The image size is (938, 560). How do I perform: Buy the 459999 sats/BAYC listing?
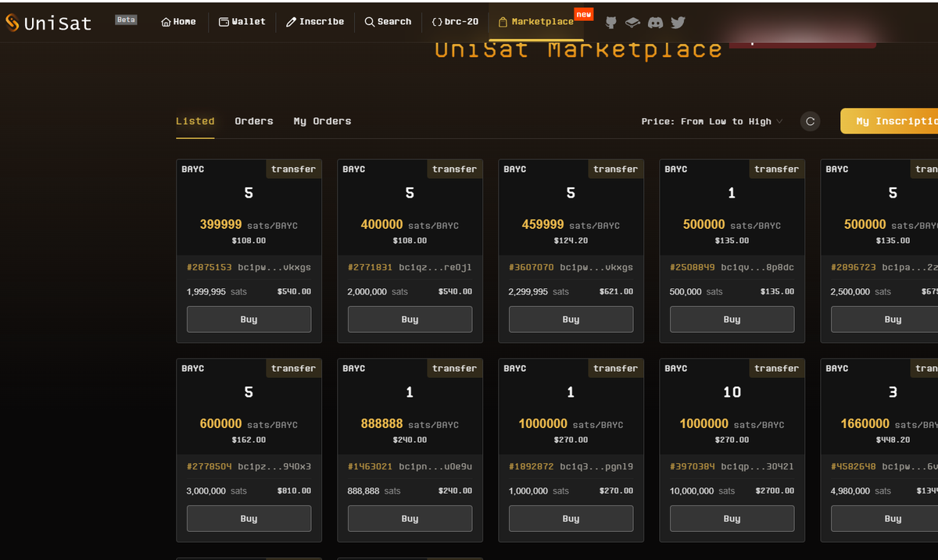(x=571, y=319)
